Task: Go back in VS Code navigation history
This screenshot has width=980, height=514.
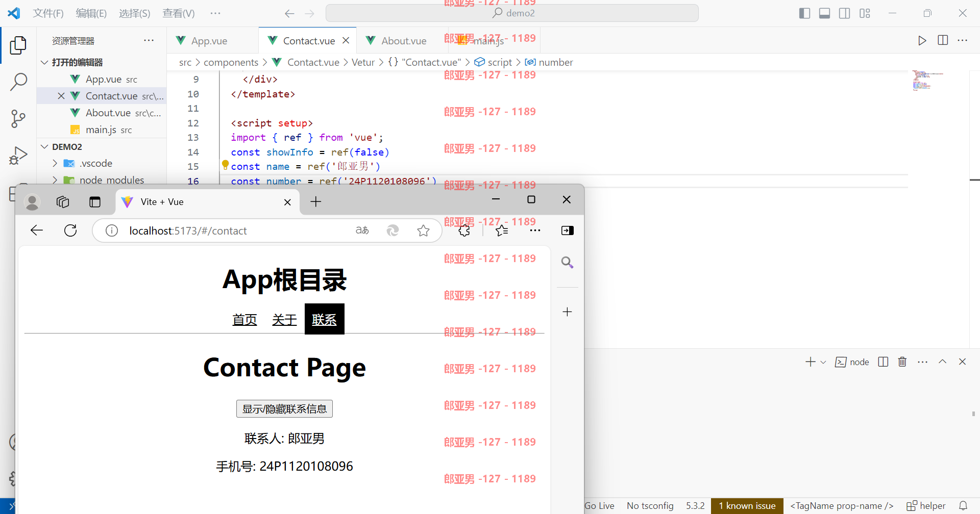Action: click(x=289, y=14)
